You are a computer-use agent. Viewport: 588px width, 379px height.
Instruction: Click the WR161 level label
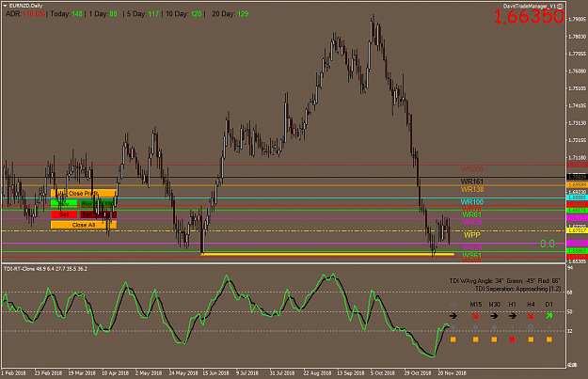(471, 182)
